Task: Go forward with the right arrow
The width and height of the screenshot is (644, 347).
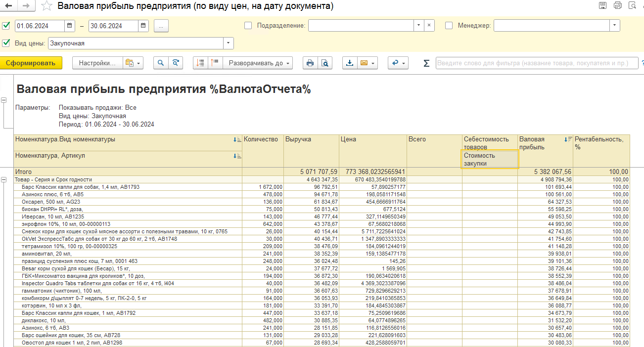Action: [26, 6]
